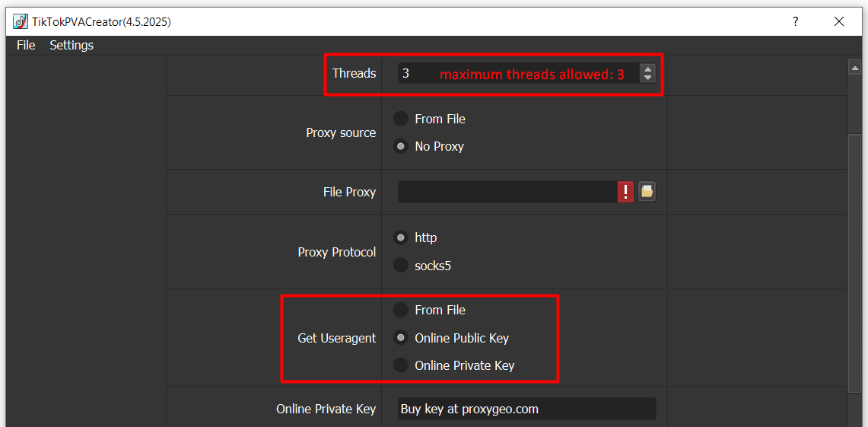Select Online Private Key radio option
The width and height of the screenshot is (868, 427).
coord(400,365)
